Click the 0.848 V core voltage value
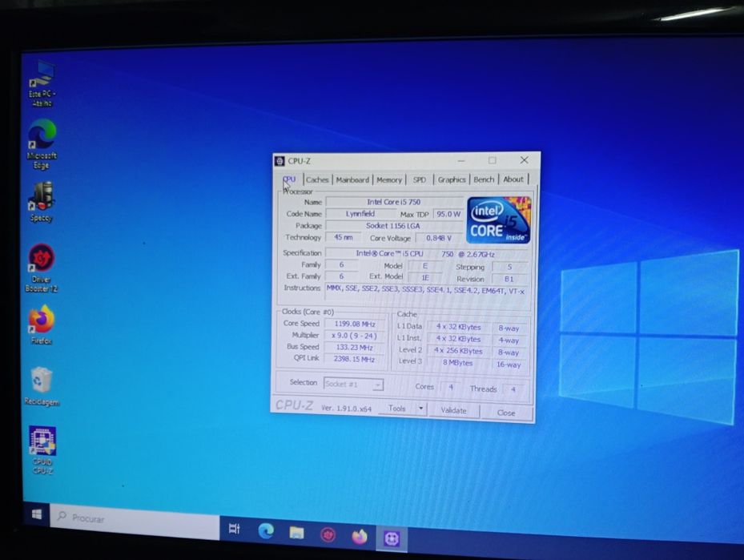744x560 pixels. point(438,238)
